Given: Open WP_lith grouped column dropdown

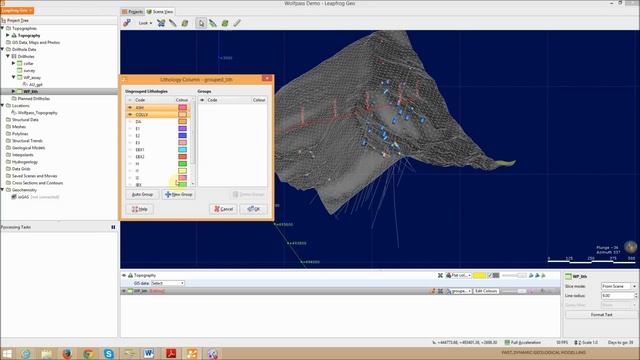Looking at the screenshot, I should (459, 291).
